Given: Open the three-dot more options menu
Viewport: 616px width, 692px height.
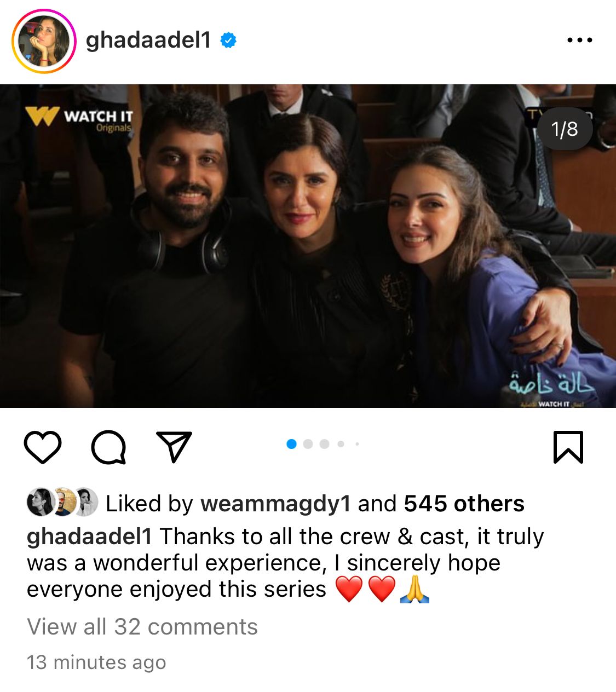Looking at the screenshot, I should (580, 40).
